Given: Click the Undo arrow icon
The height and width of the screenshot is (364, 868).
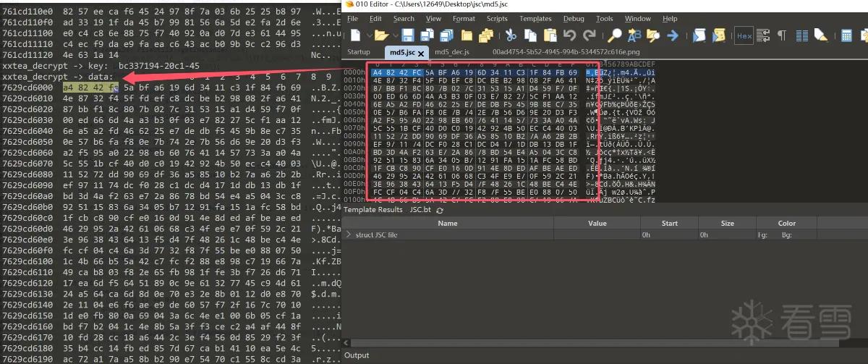Looking at the screenshot, I should click(569, 35).
